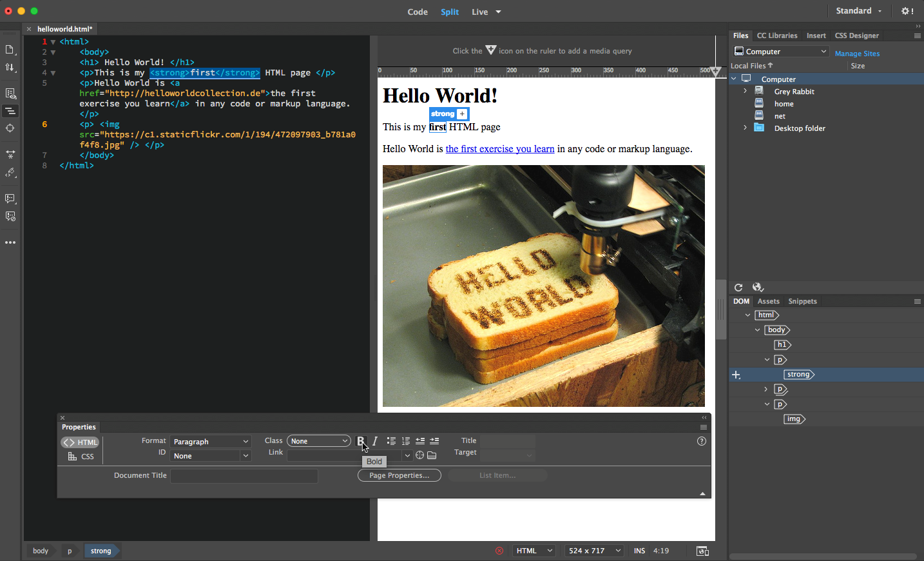Screen dimensions: 924x561
Task: Open the CSS Designer tab
Action: [x=856, y=35]
